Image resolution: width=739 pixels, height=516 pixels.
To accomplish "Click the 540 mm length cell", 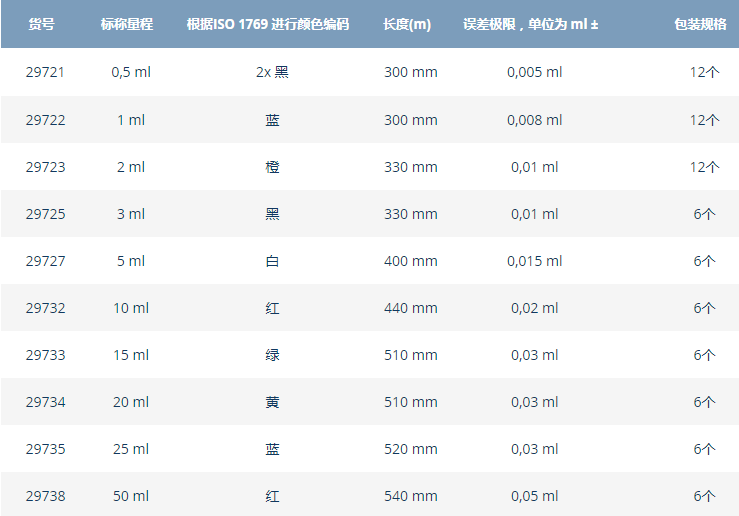I will click(410, 496).
